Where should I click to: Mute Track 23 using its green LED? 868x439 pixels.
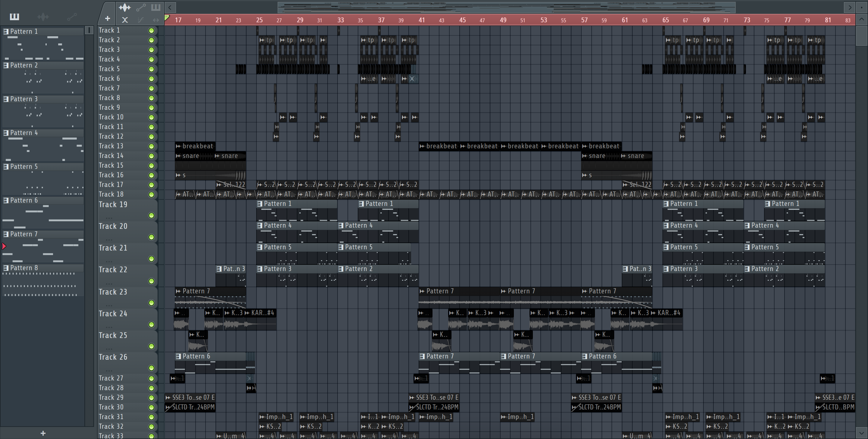151,302
